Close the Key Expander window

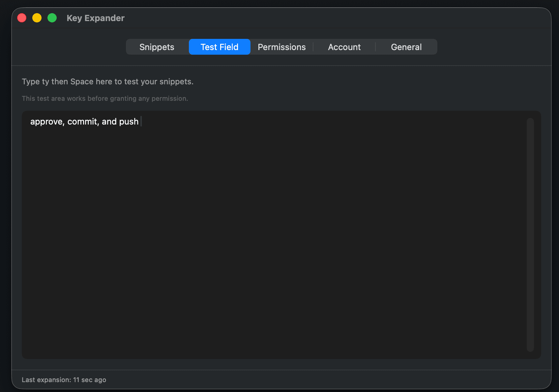[22, 18]
